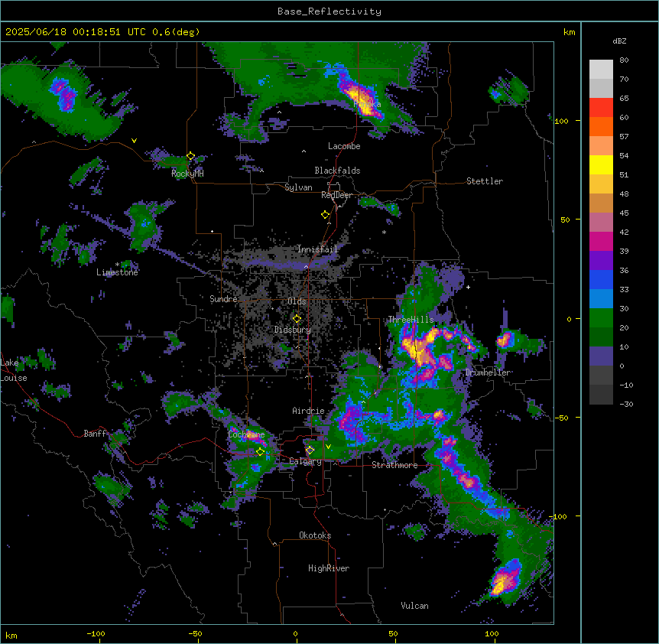Pick the orange 60-57 dBZ legend swatch
The image size is (659, 644).
pyautogui.click(x=601, y=126)
